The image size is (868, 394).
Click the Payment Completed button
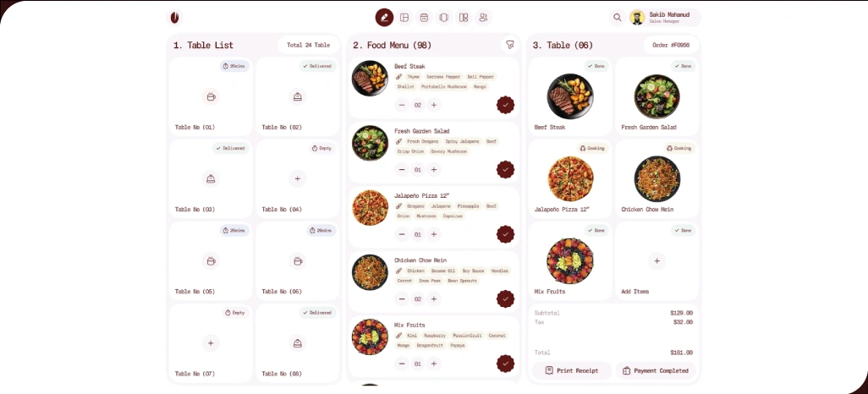[656, 371]
